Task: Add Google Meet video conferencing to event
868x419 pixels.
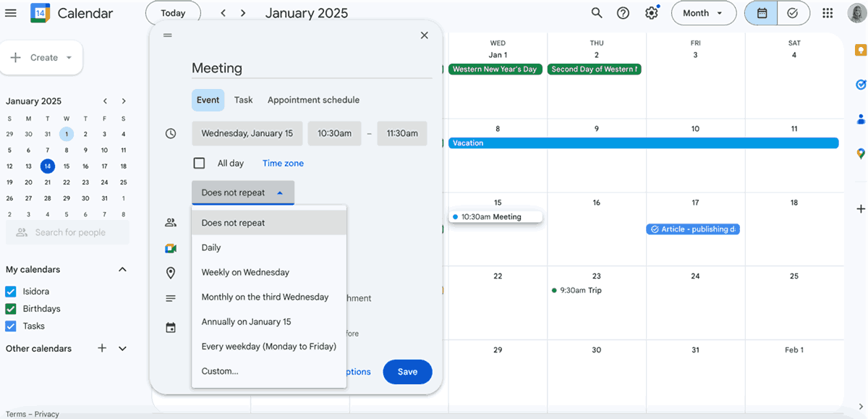Action: [171, 247]
